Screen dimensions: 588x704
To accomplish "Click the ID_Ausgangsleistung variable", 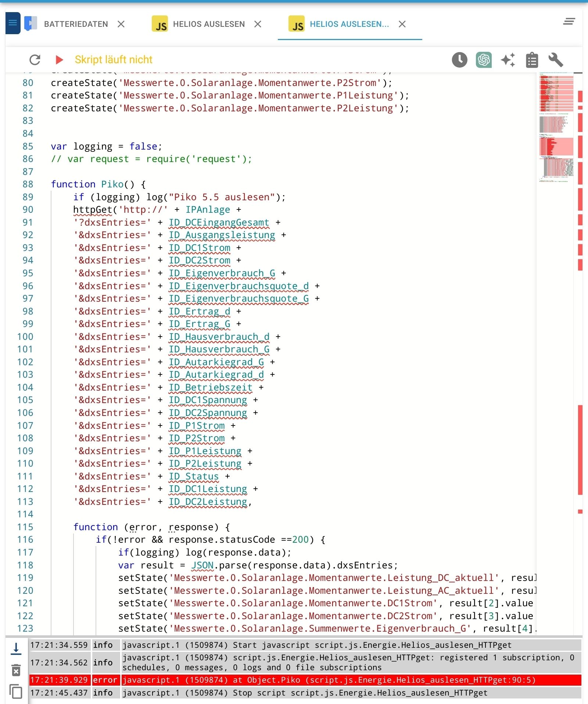I will 222,235.
